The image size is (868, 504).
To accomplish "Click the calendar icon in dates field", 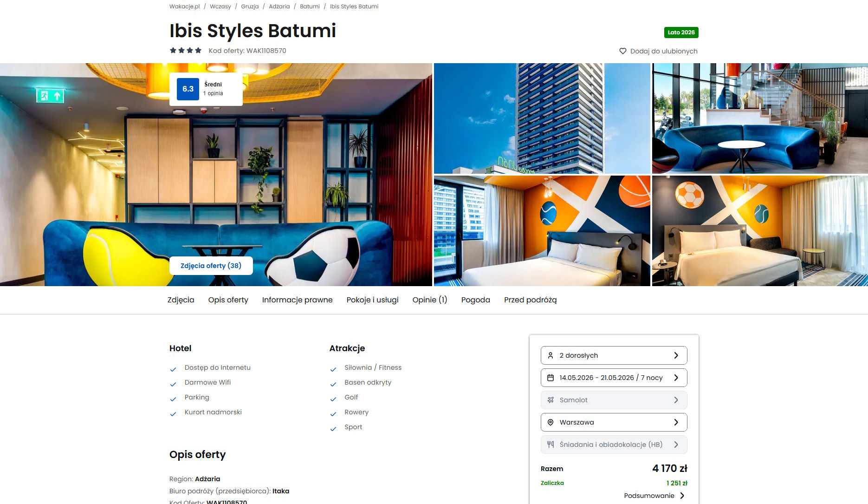I will (551, 378).
